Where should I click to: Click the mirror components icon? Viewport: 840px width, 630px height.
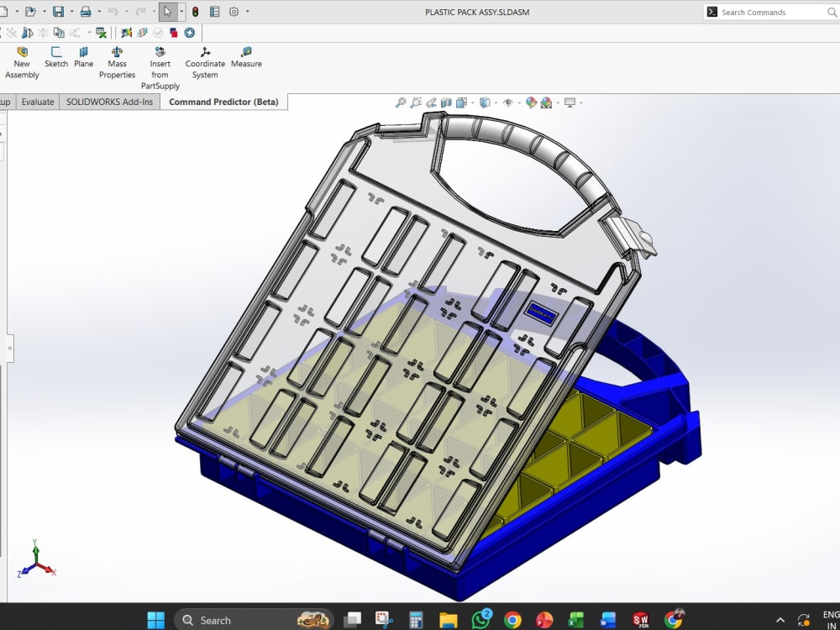click(x=27, y=33)
